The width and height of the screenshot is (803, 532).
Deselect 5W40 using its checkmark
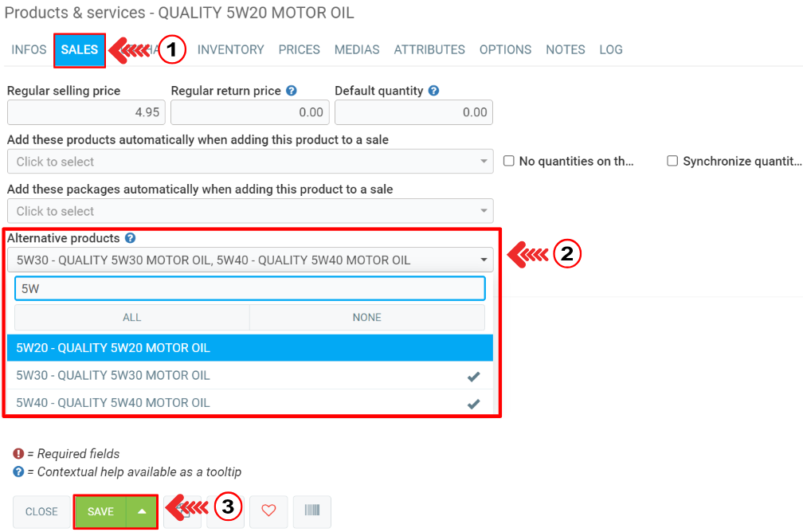pos(473,403)
